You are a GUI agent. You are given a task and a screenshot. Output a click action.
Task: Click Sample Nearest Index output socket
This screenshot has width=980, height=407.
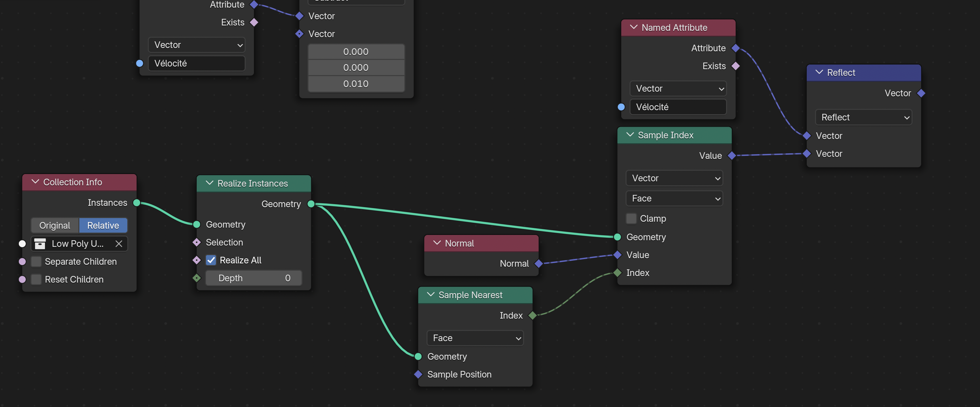[x=533, y=315]
